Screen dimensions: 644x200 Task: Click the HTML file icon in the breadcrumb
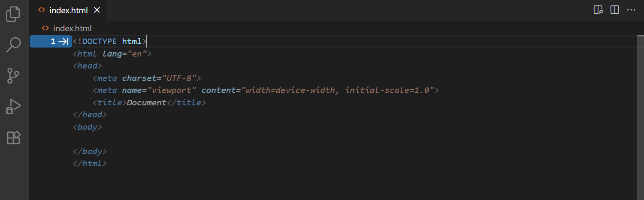[45, 29]
